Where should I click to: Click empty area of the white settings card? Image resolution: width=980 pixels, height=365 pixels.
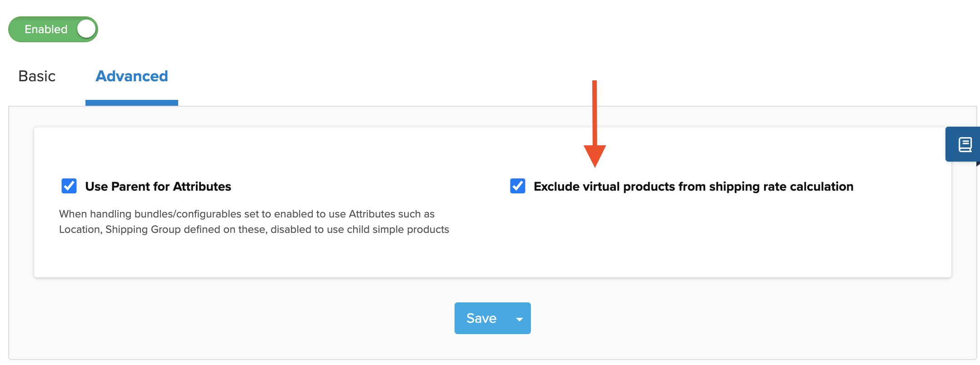click(x=682, y=245)
